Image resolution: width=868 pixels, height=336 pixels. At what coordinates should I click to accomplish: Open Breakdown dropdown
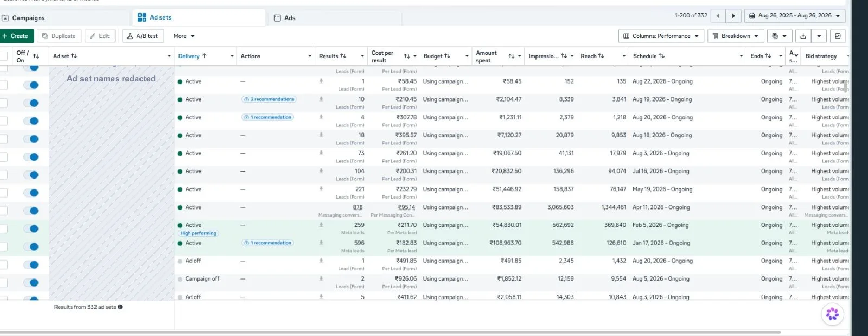[736, 36]
